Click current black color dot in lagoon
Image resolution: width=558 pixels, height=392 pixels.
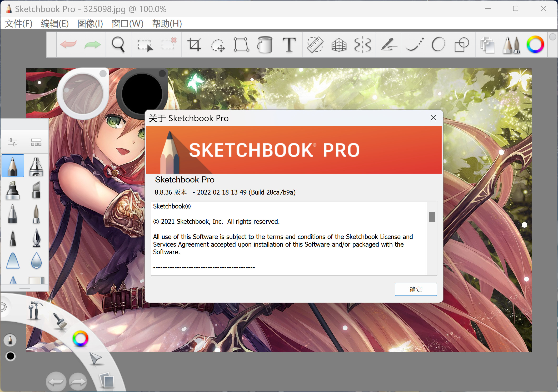(11, 356)
